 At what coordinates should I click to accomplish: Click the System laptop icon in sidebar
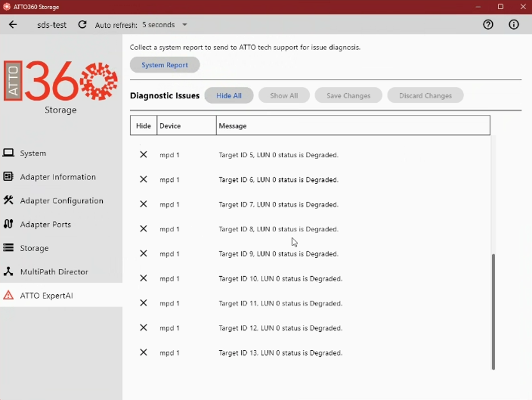9,153
